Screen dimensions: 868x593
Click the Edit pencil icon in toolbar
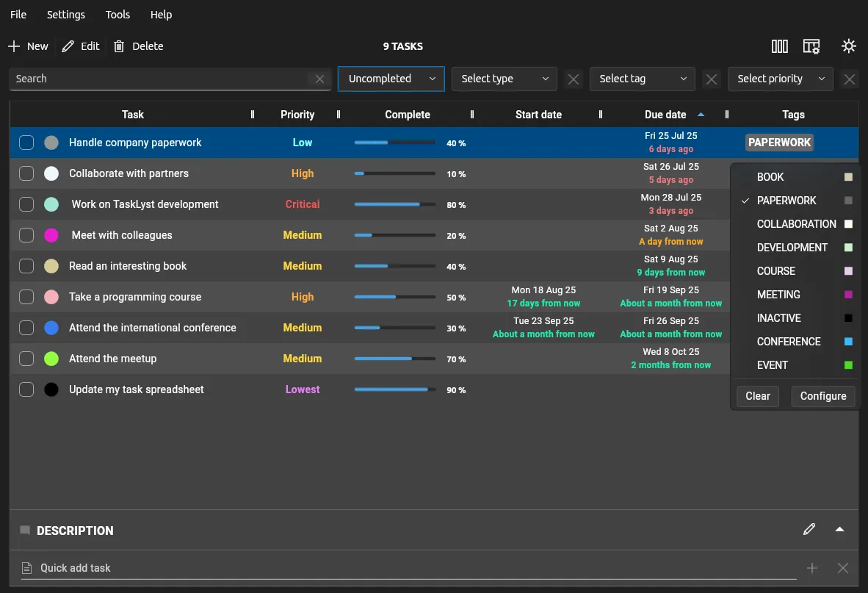(x=68, y=46)
